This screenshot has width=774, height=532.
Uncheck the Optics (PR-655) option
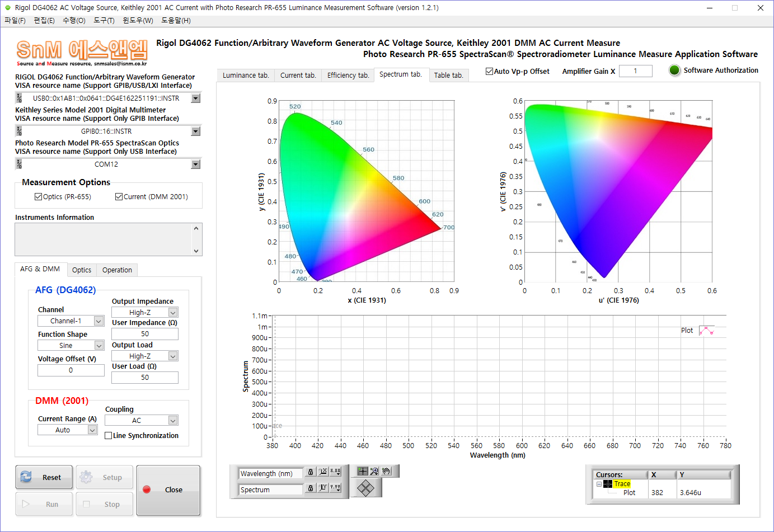pyautogui.click(x=38, y=197)
